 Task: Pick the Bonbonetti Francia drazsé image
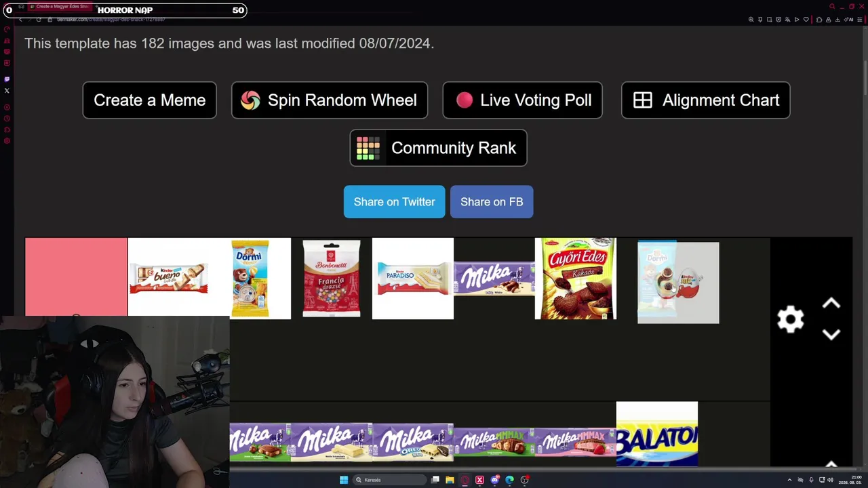332,279
